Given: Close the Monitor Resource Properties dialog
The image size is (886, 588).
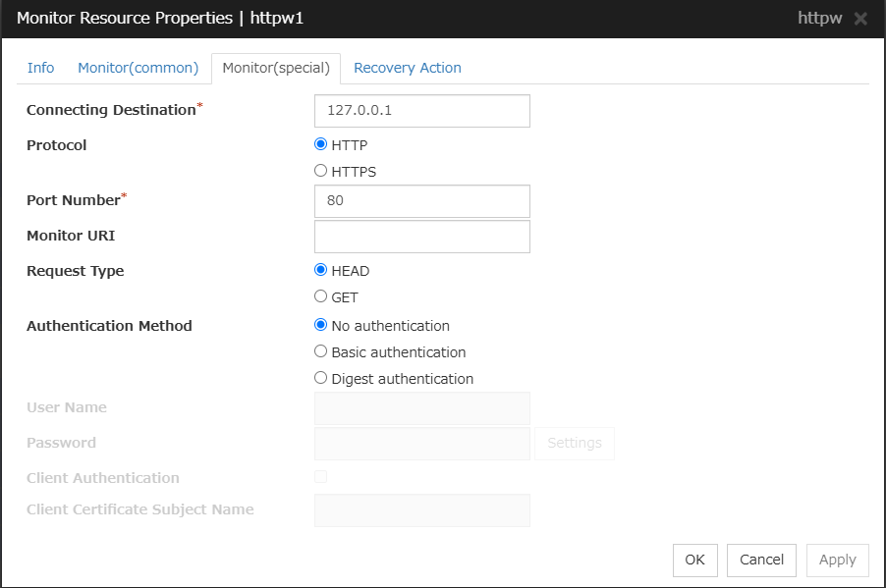Looking at the screenshot, I should (860, 19).
